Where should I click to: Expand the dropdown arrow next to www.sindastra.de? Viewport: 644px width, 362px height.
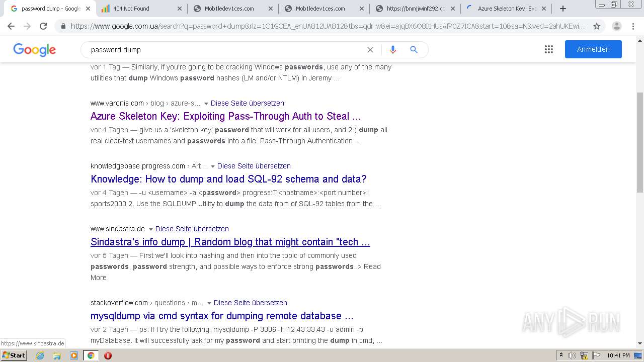(150, 229)
